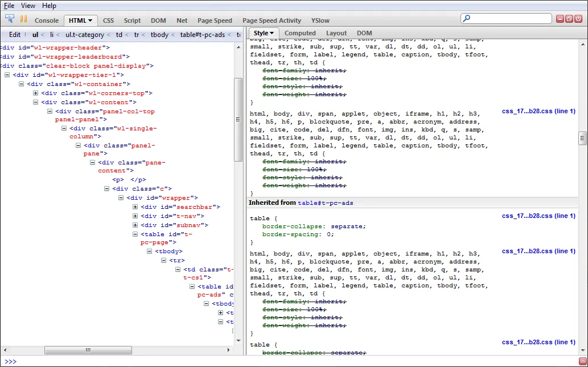The width and height of the screenshot is (588, 367).
Task: Open Firebug in new window button
Action: 569,19
